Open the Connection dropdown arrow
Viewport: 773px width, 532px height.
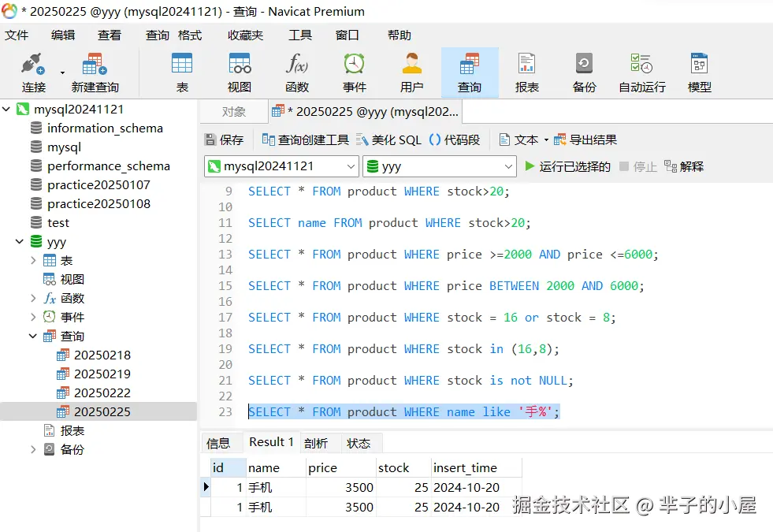coord(62,73)
